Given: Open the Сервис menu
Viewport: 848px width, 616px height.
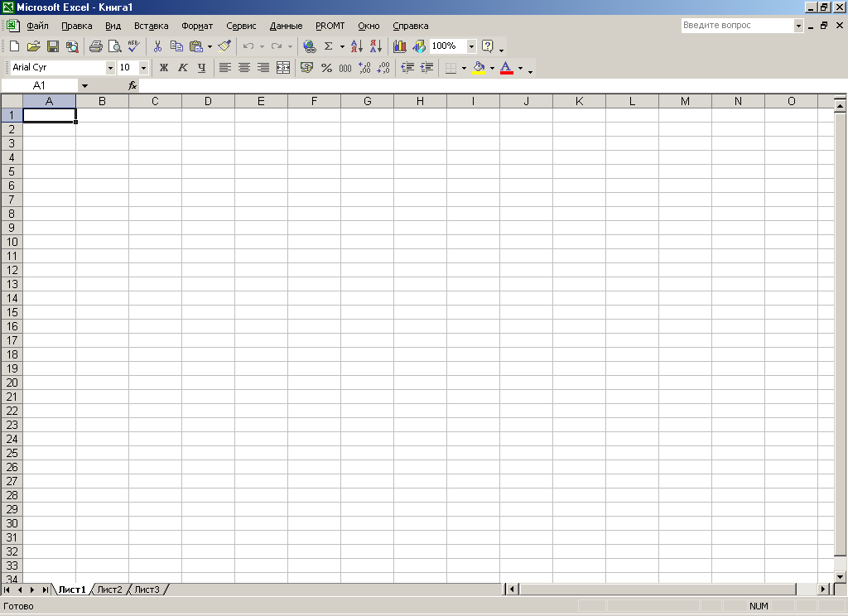Looking at the screenshot, I should tap(241, 26).
